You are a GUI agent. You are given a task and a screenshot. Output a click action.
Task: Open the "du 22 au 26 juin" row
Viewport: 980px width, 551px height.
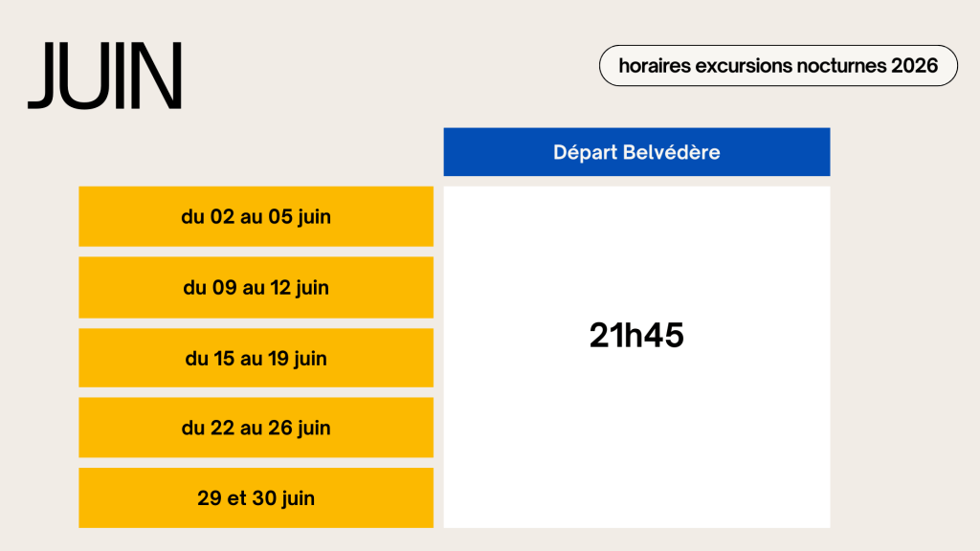pos(256,429)
